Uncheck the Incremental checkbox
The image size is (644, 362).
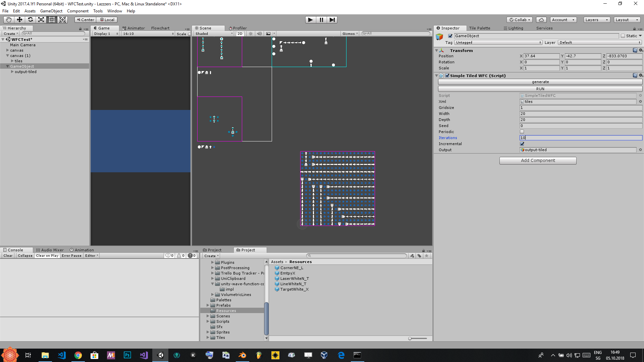(x=522, y=144)
